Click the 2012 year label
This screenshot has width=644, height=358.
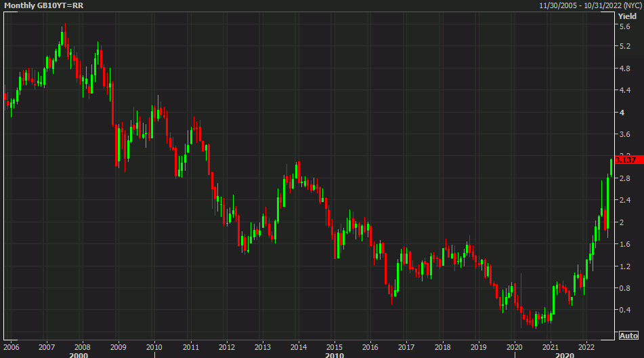tap(227, 347)
